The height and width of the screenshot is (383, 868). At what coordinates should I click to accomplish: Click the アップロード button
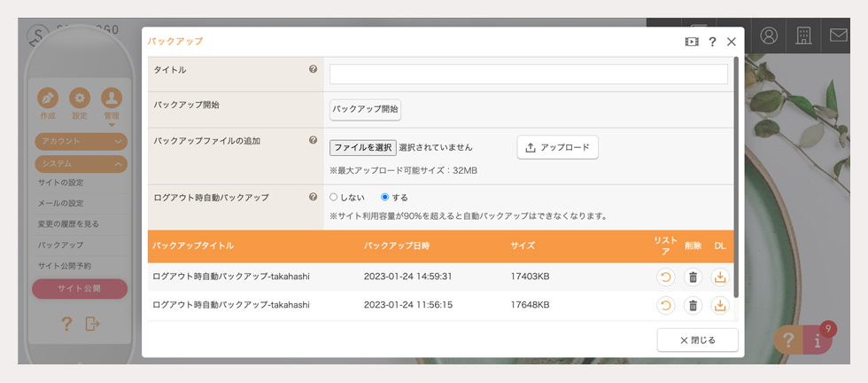pyautogui.click(x=557, y=147)
